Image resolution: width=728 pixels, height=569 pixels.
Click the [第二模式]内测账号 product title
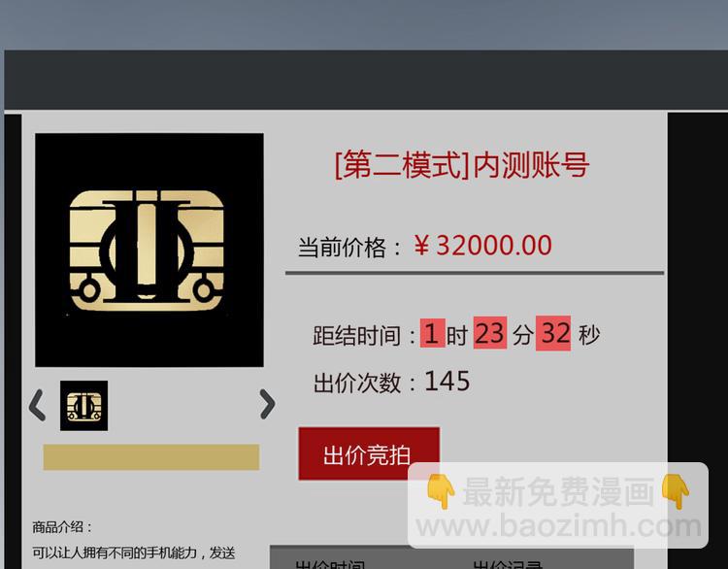click(x=462, y=165)
